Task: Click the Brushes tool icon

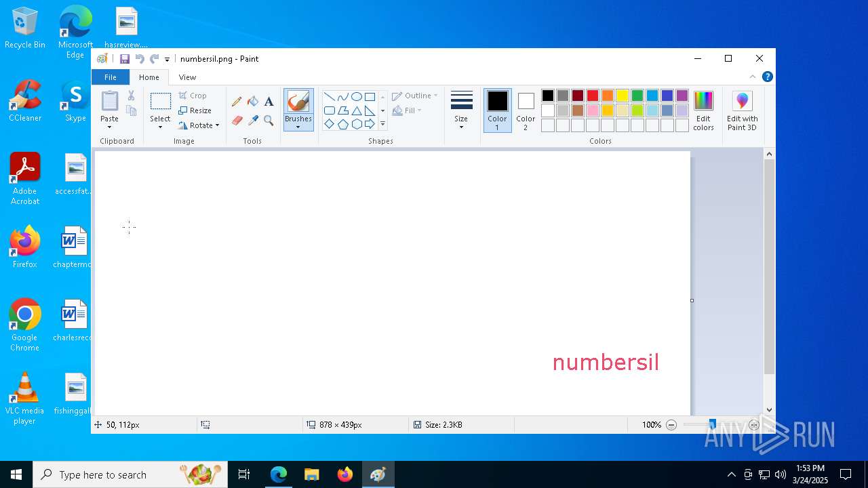Action: (298, 102)
